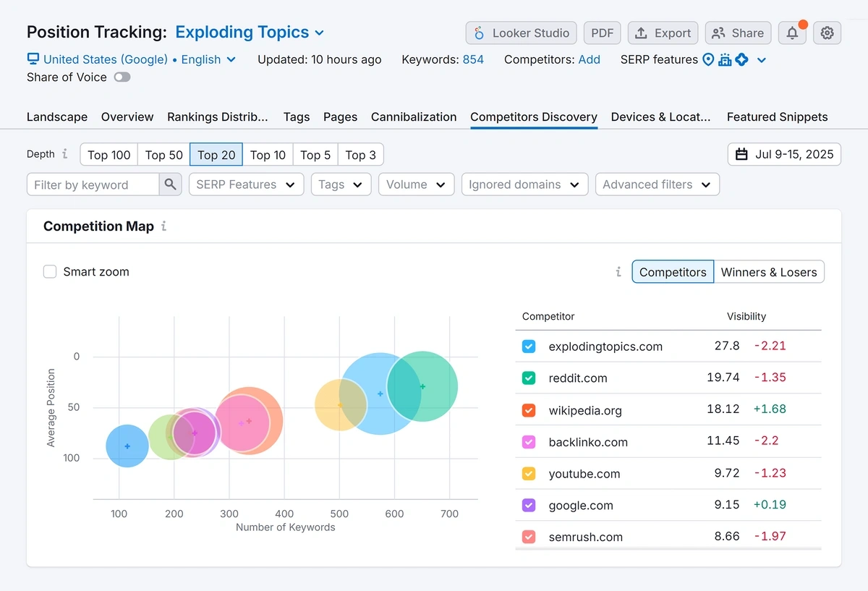Click the Export button
This screenshot has width=868, height=591.
[663, 33]
